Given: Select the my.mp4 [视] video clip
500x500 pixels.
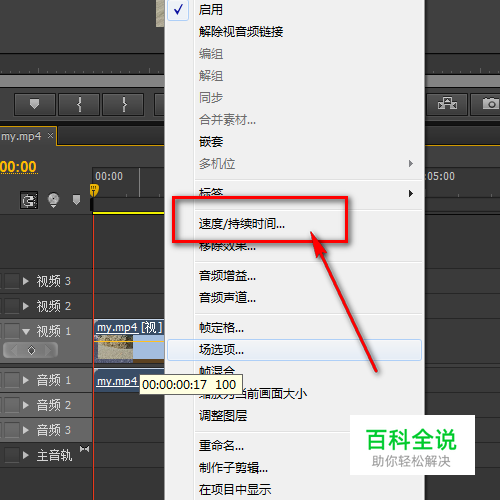Looking at the screenshot, I should (129, 341).
